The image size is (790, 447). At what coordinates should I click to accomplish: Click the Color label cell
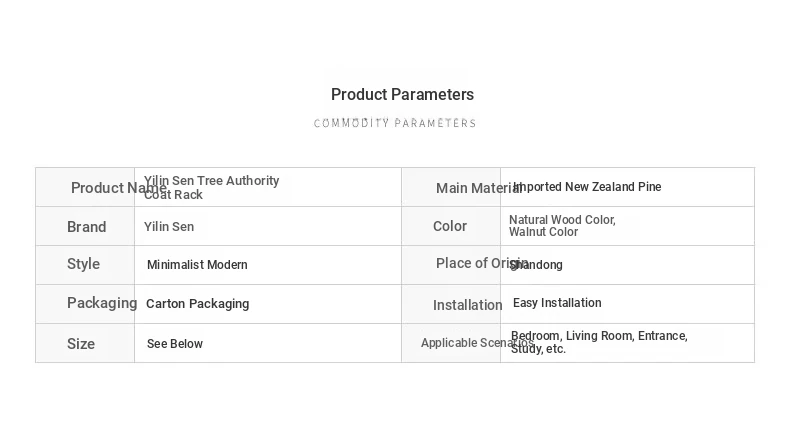pyautogui.click(x=450, y=226)
